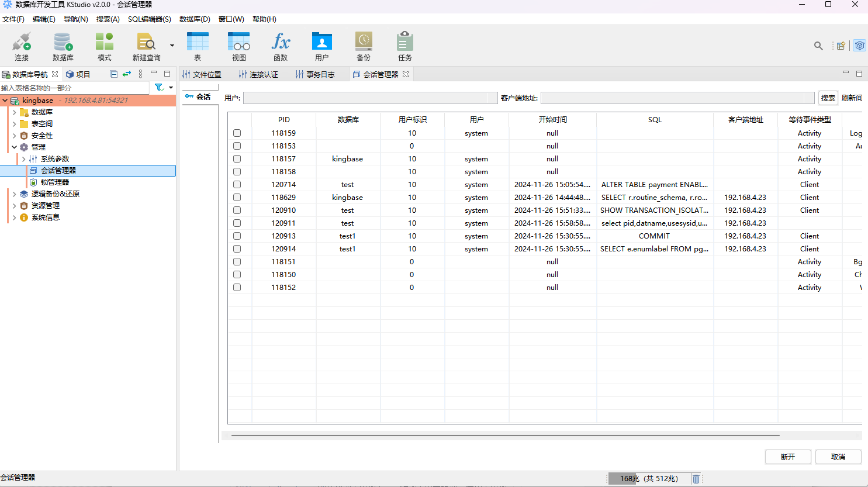Expand the 数据库 folder in navigator
This screenshot has width=868, height=487.
click(14, 112)
